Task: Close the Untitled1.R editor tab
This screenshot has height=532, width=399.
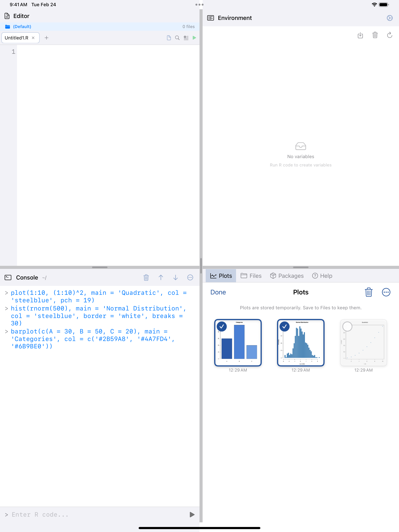Action: (x=33, y=38)
